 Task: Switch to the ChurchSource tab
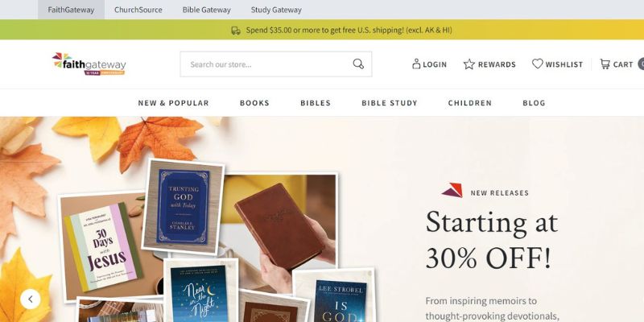click(138, 10)
